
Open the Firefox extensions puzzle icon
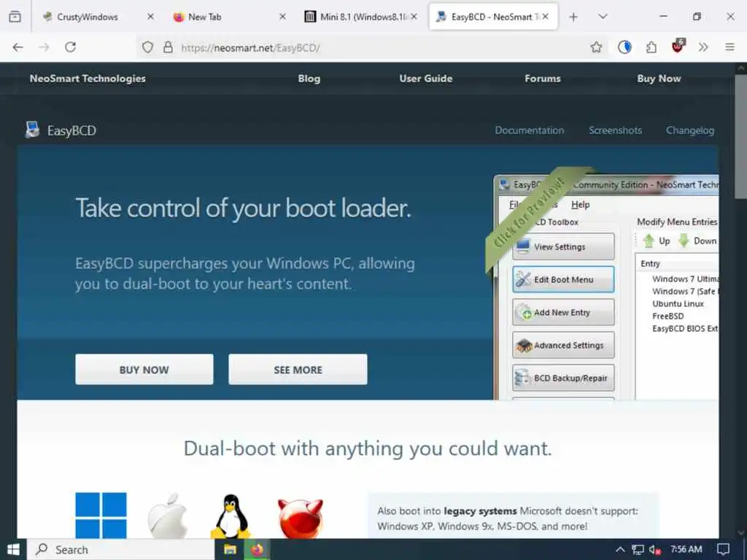pos(651,47)
